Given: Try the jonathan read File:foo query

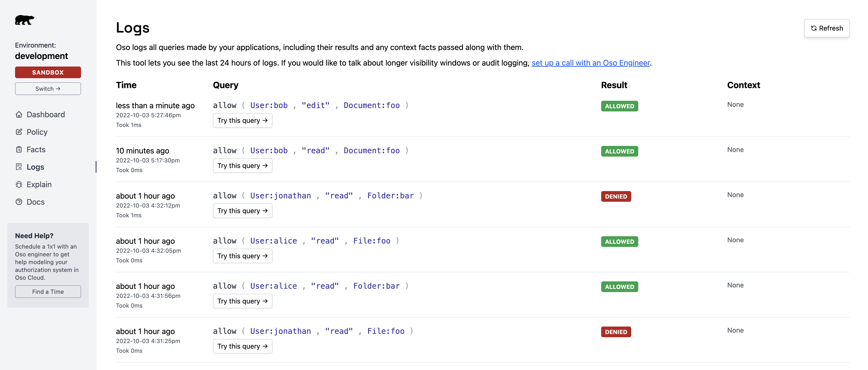Looking at the screenshot, I should click(242, 346).
